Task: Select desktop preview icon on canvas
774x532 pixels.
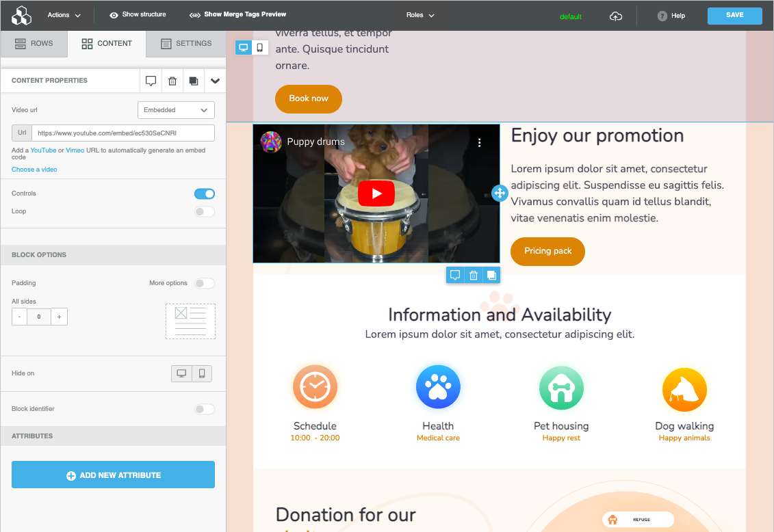Action: (244, 48)
